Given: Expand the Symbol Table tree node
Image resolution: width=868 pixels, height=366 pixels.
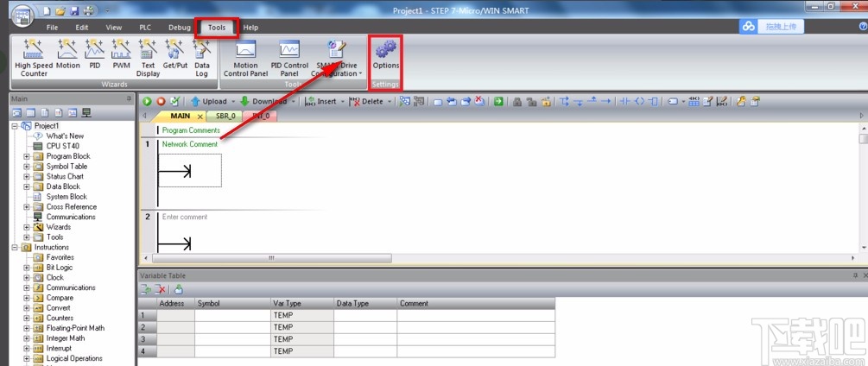Looking at the screenshot, I should (26, 167).
